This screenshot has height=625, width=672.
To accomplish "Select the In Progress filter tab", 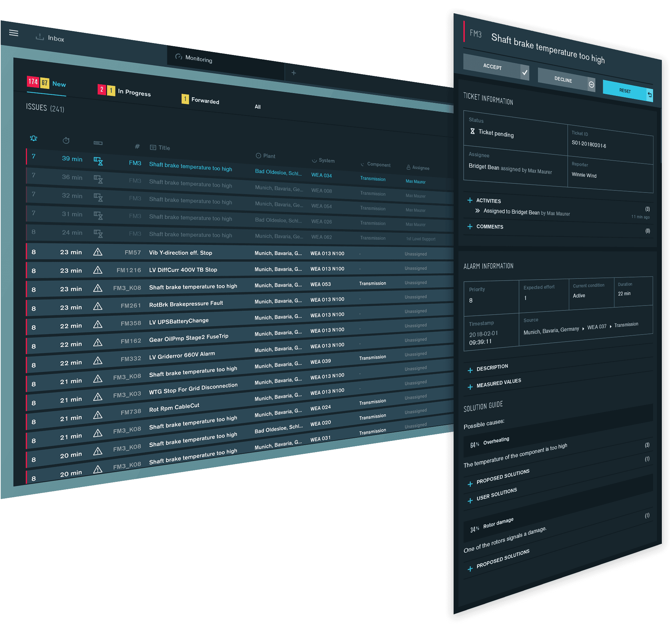I will (134, 92).
